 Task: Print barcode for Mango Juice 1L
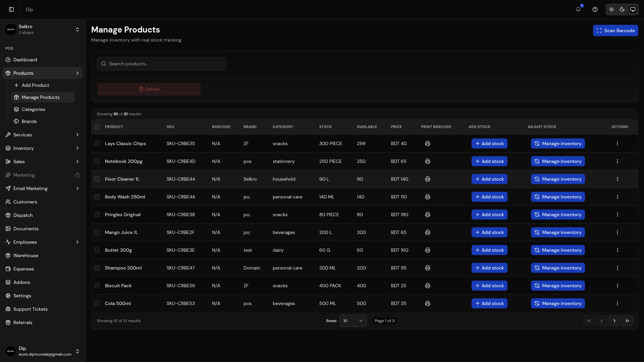(x=428, y=232)
